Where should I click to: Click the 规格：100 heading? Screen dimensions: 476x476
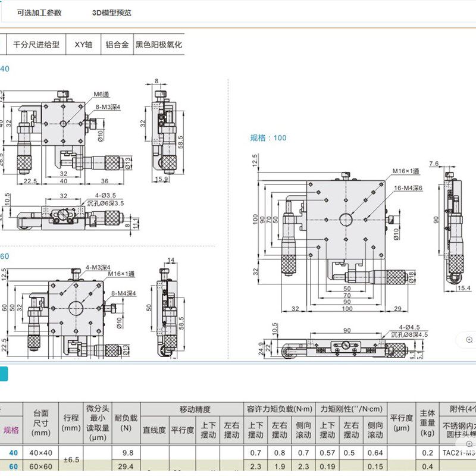pyautogui.click(x=268, y=138)
